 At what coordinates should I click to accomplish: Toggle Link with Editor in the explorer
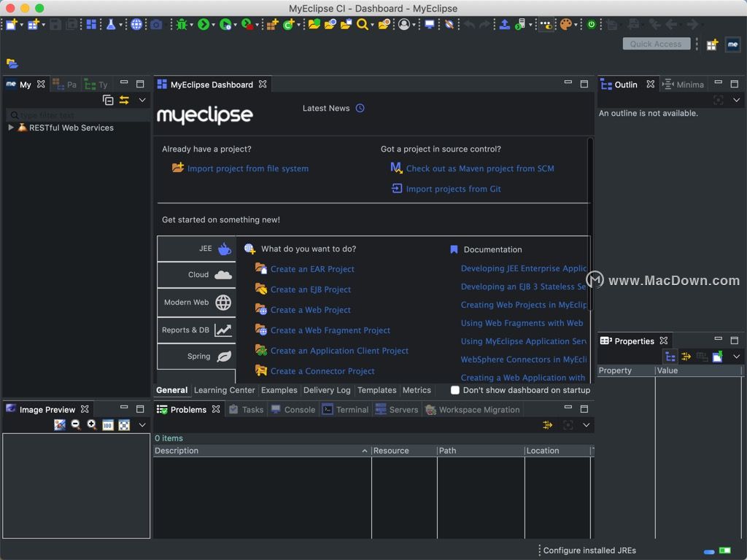click(124, 100)
